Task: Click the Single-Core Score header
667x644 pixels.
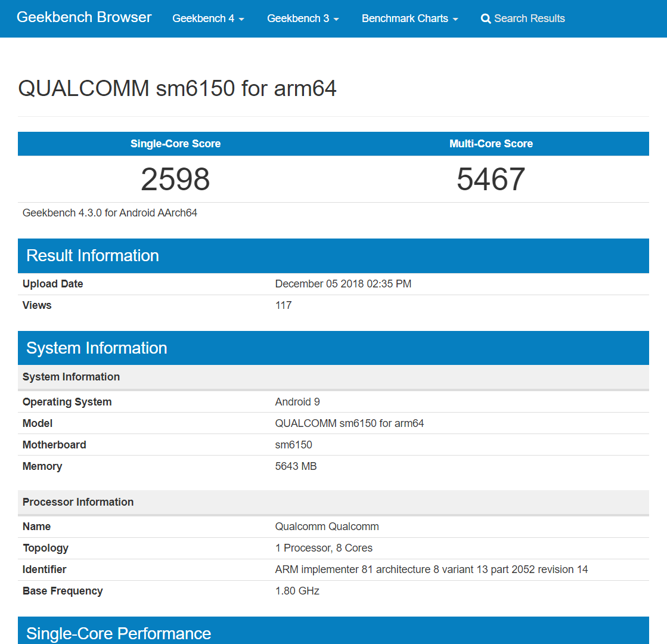Action: 175,144
